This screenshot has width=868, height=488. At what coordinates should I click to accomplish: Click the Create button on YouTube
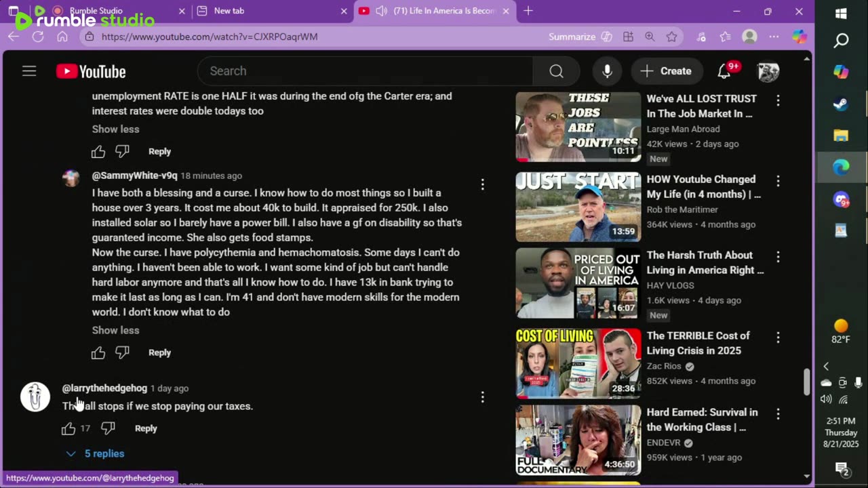(665, 71)
